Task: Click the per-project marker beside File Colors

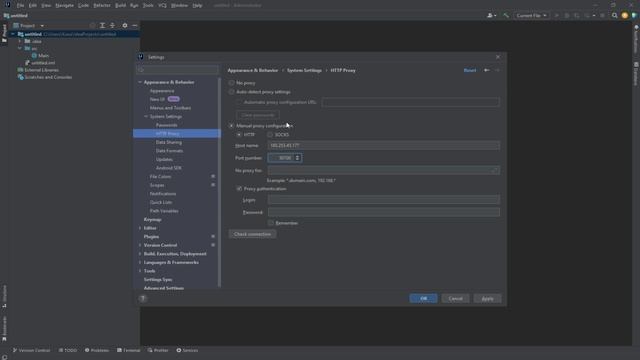Action: [213, 176]
